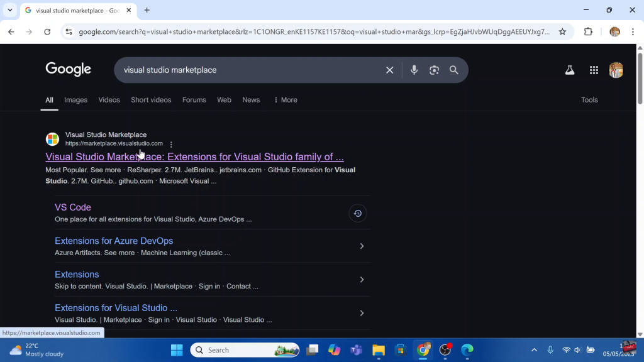Open Microsoft Store from the taskbar
Screen dimensions: 644x362
tap(400, 350)
